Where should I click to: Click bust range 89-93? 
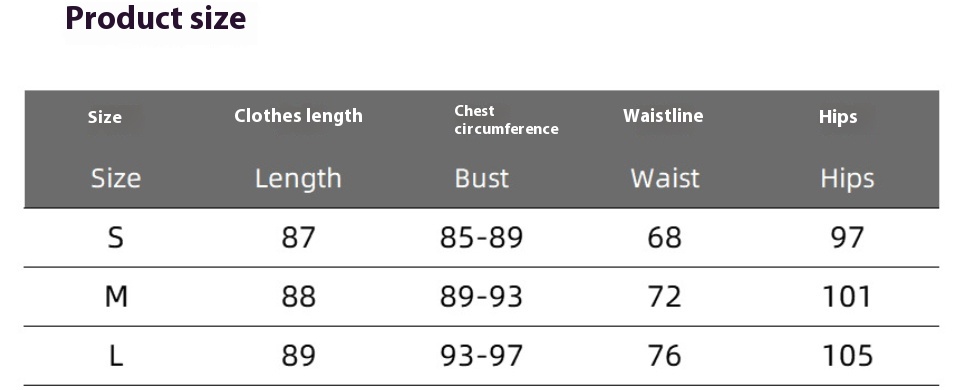[x=482, y=296]
